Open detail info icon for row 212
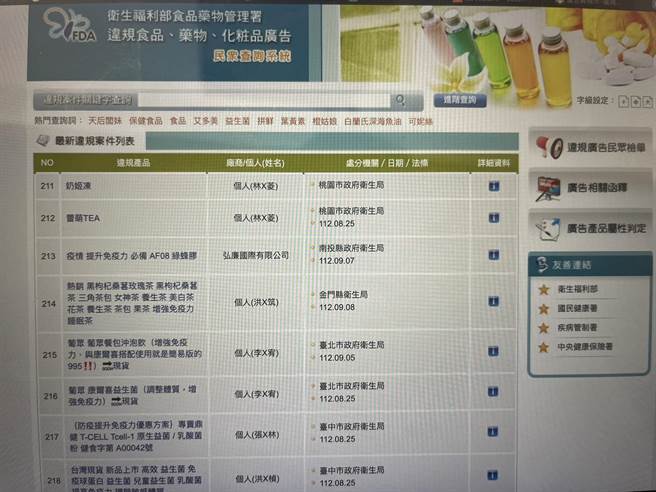Viewport: 656px width, 492px height. (x=494, y=218)
